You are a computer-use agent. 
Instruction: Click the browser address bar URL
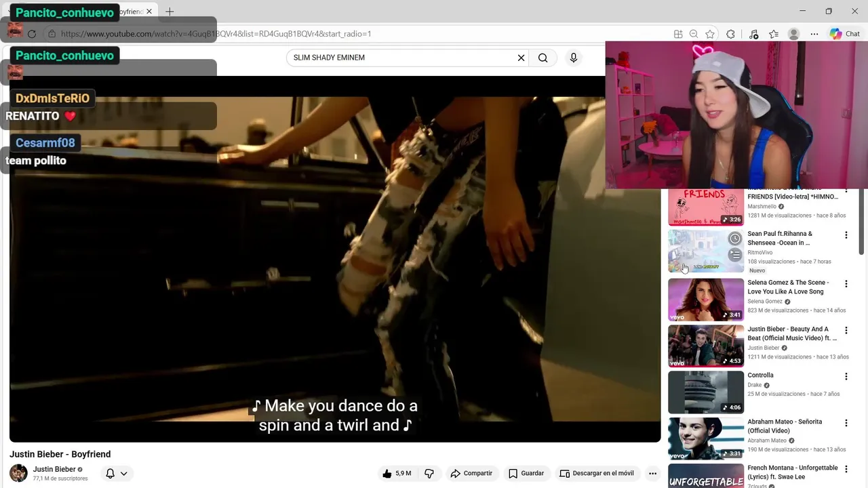216,34
